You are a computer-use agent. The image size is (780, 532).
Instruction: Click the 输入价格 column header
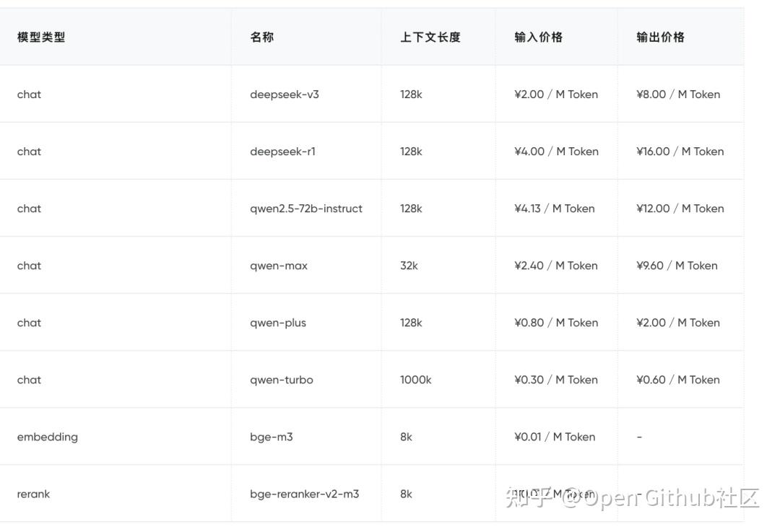point(538,38)
